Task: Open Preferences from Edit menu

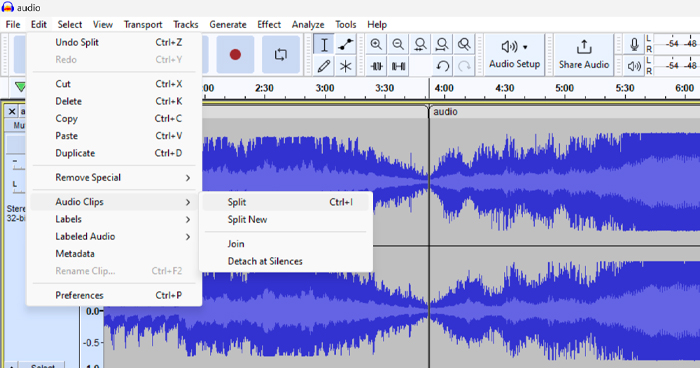Action: (114, 295)
